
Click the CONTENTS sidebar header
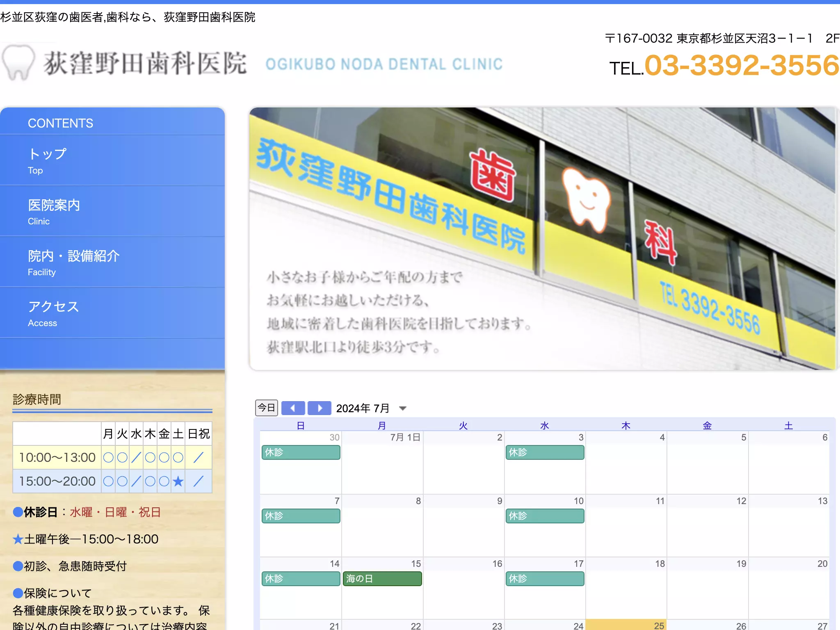[x=60, y=123]
